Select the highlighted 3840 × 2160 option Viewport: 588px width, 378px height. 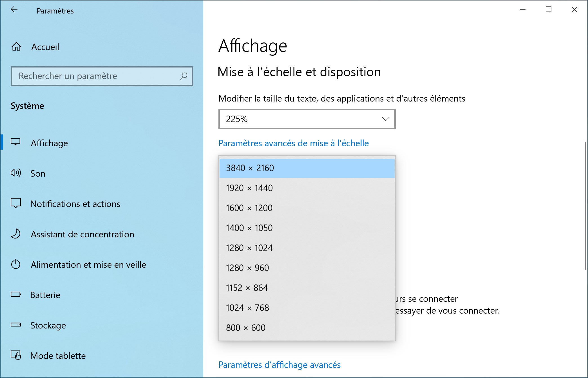click(307, 168)
